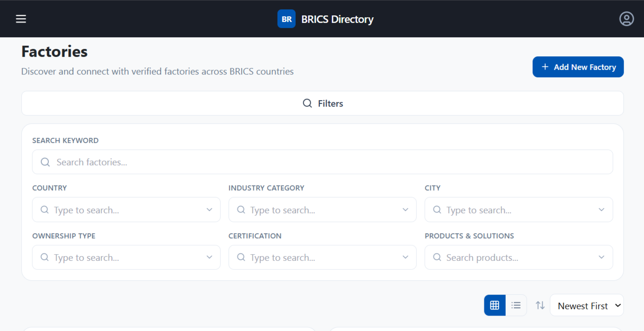Open the user profile icon
644x331 pixels.
[626, 19]
